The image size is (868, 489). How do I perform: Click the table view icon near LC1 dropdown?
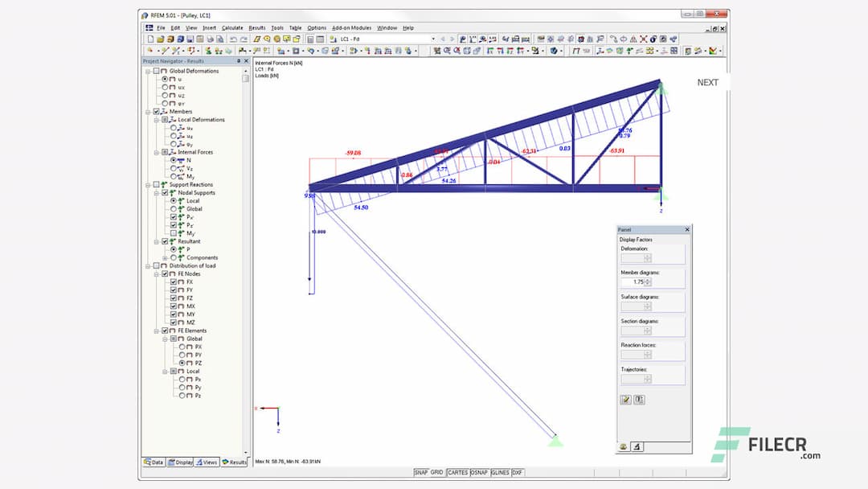(319, 38)
